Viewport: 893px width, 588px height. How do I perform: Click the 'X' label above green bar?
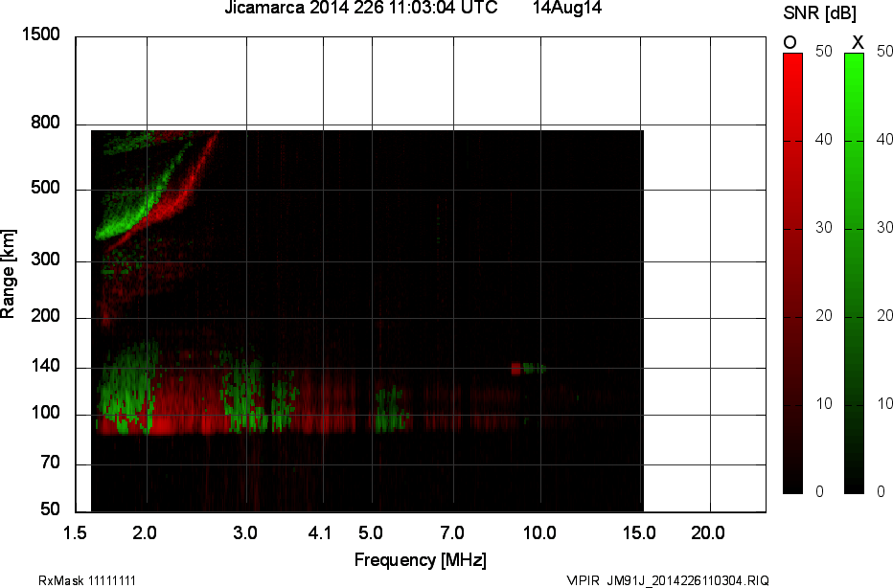point(858,43)
